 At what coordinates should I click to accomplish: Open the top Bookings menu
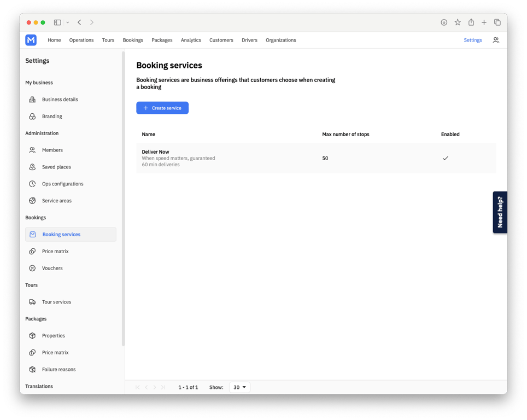[133, 40]
